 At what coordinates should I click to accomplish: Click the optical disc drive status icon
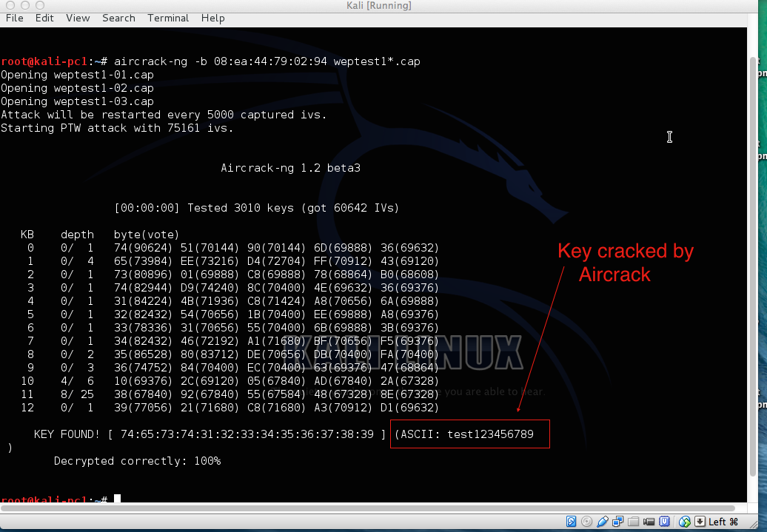click(x=586, y=522)
